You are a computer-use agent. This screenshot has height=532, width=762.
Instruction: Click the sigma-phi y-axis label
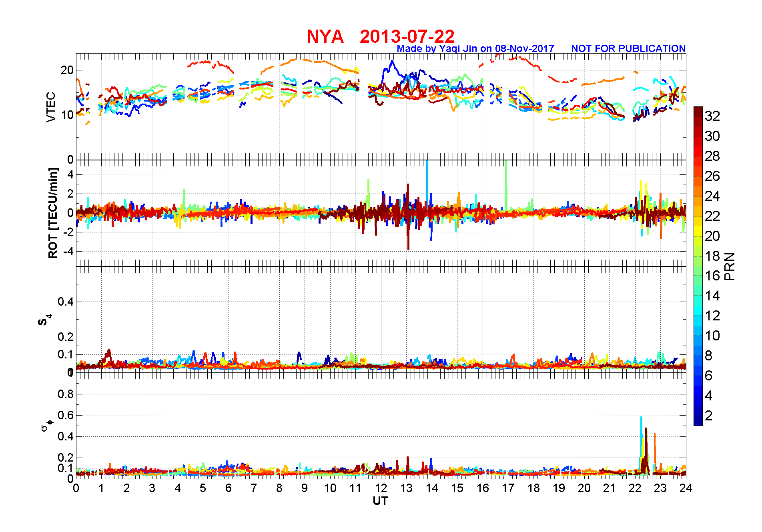click(46, 426)
